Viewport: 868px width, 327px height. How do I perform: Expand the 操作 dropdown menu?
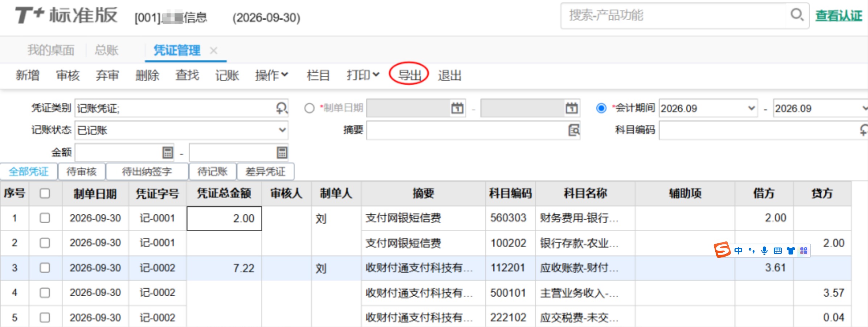pos(272,75)
